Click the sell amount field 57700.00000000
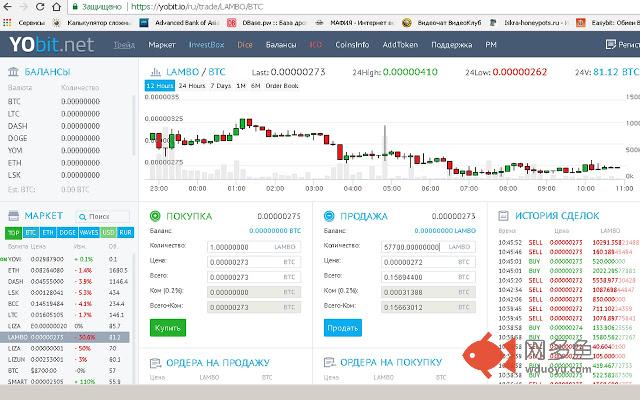The width and height of the screenshot is (640, 400). point(428,247)
